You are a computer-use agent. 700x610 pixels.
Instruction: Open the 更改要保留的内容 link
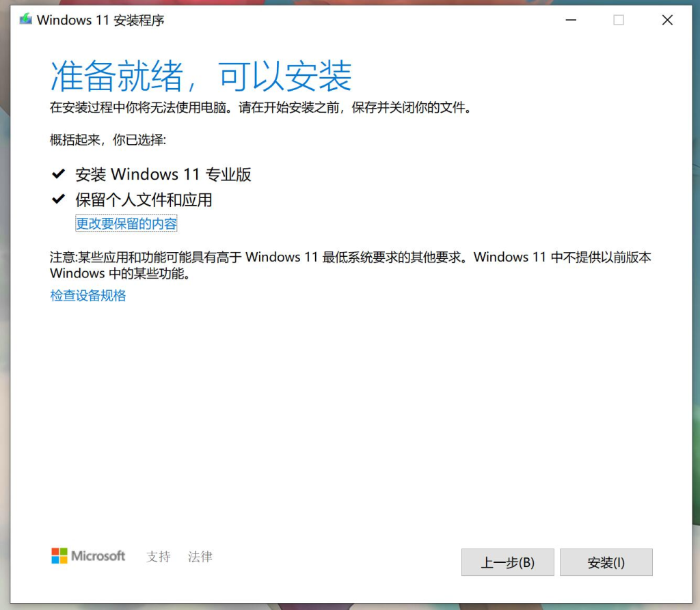pyautogui.click(x=126, y=223)
